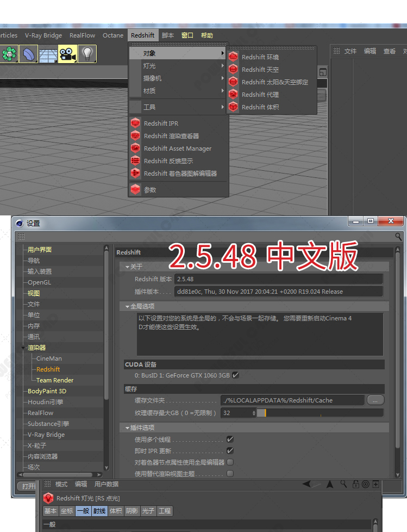Click the search magnifier in the 设置 window

[398, 237]
